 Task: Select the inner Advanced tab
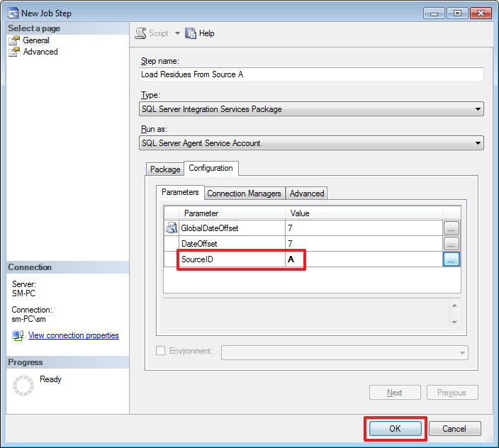[307, 194]
